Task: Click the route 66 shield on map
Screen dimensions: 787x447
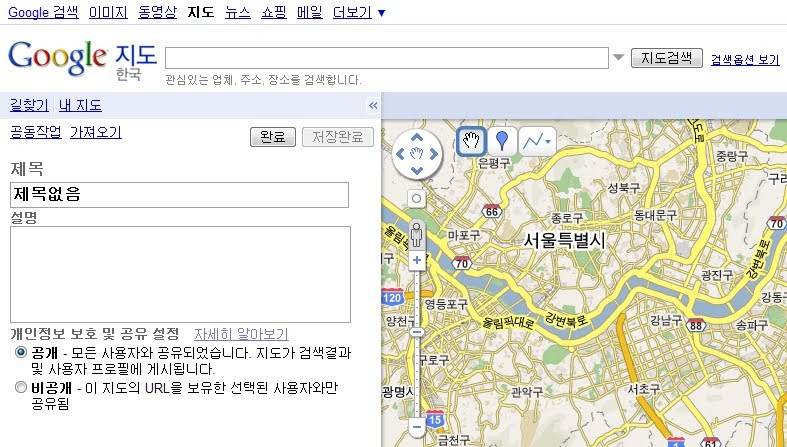Action: tap(491, 212)
